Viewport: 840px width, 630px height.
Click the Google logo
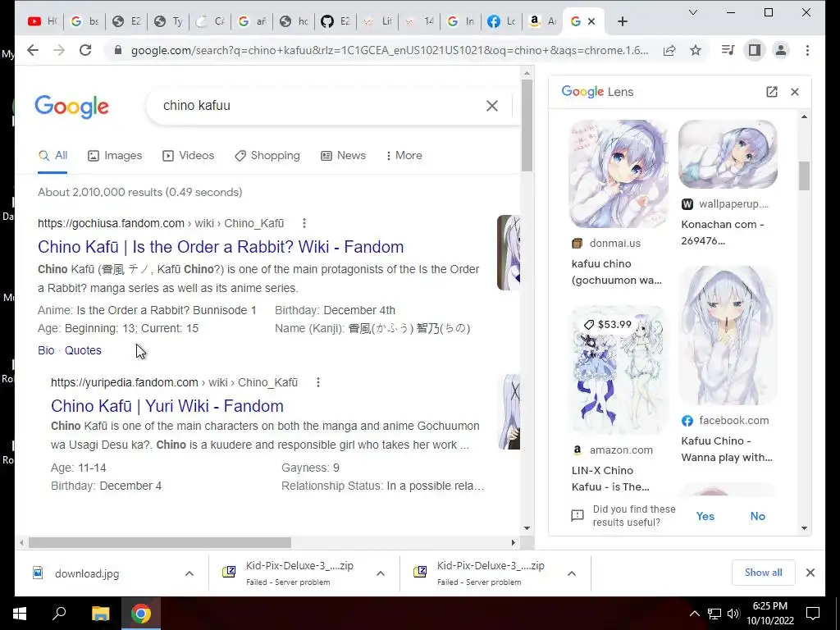pyautogui.click(x=72, y=107)
